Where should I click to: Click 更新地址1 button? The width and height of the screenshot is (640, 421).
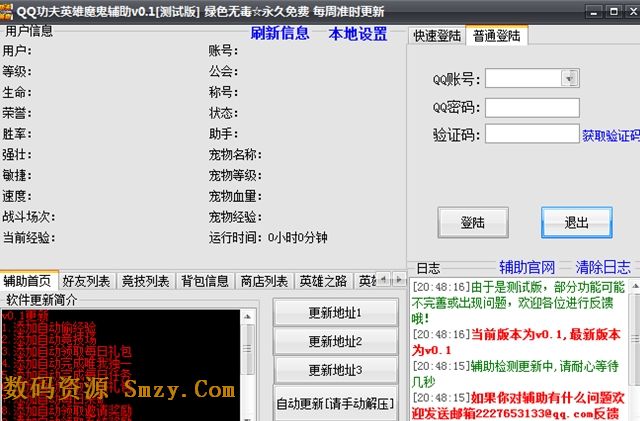coord(335,313)
